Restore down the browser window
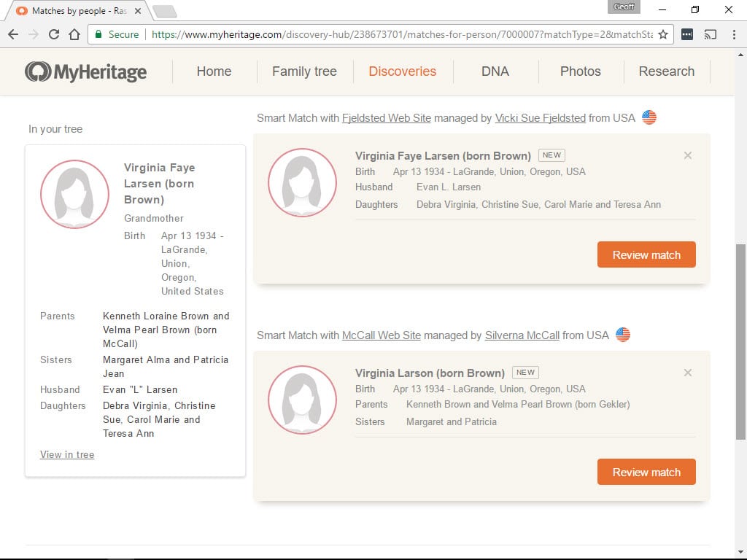This screenshot has width=747, height=560. pyautogui.click(x=695, y=9)
